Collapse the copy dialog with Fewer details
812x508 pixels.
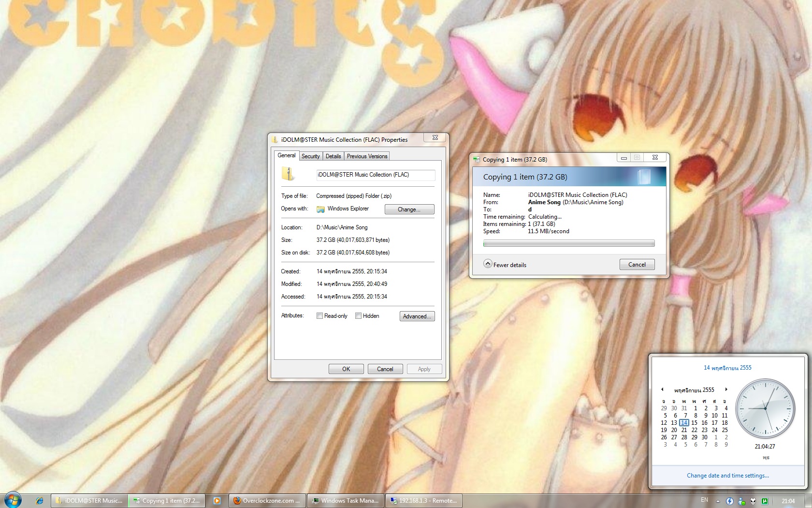pyautogui.click(x=505, y=264)
